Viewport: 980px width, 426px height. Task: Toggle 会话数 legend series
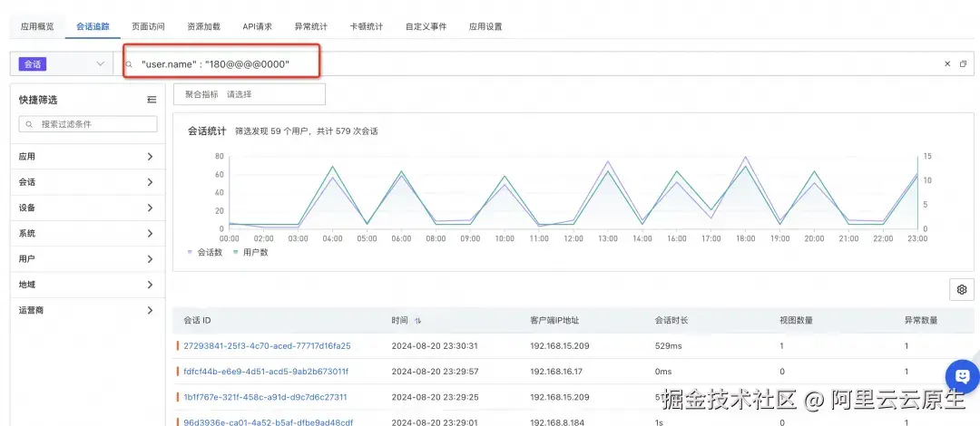tap(205, 252)
